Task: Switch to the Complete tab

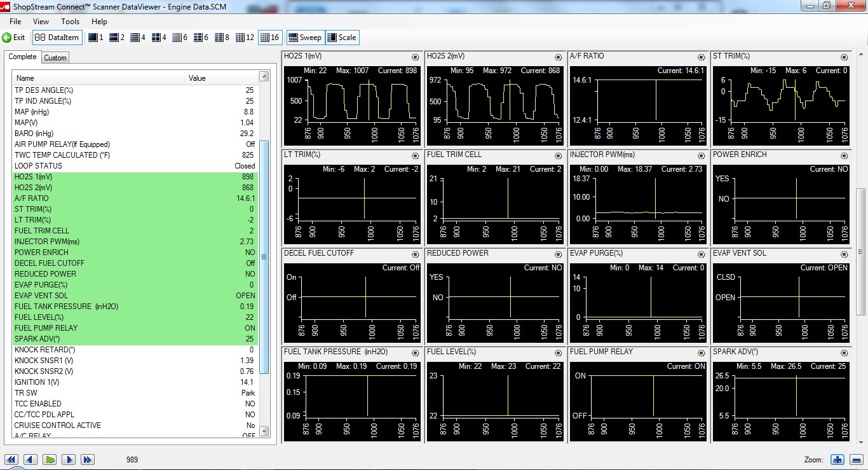Action: pyautogui.click(x=22, y=57)
